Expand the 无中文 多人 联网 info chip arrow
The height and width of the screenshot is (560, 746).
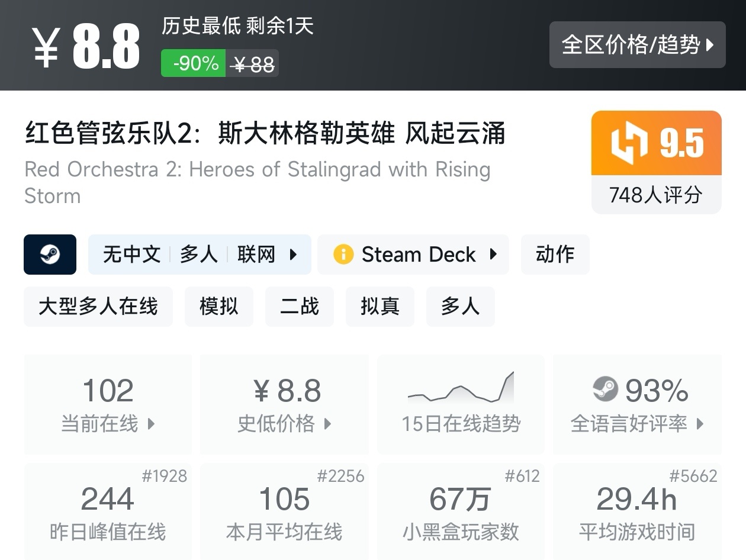pos(293,255)
